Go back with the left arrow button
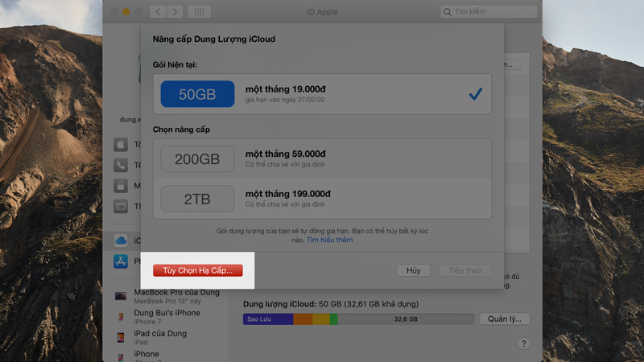 coord(158,11)
